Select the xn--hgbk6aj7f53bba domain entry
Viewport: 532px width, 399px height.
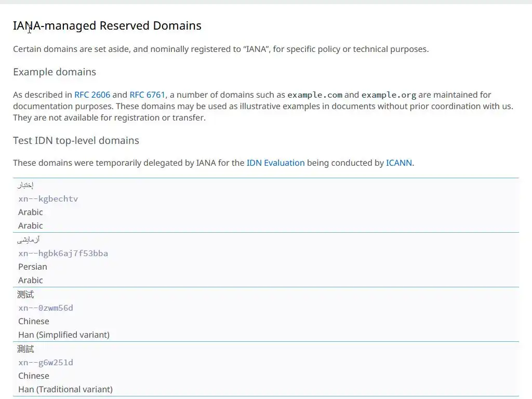(63, 253)
